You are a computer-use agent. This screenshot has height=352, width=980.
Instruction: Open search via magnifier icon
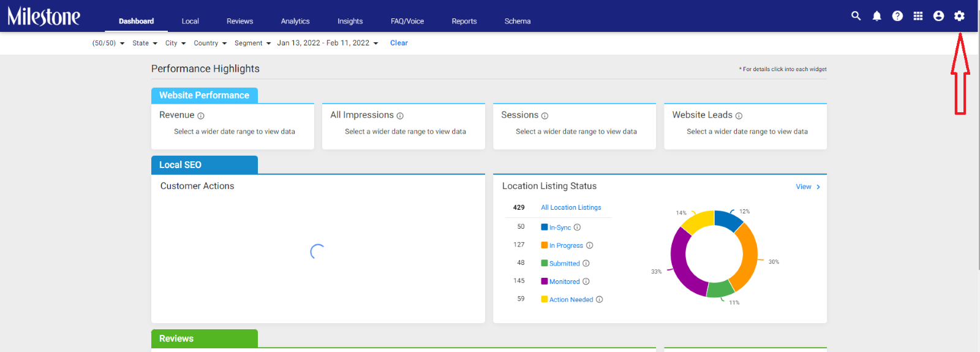(x=856, y=16)
